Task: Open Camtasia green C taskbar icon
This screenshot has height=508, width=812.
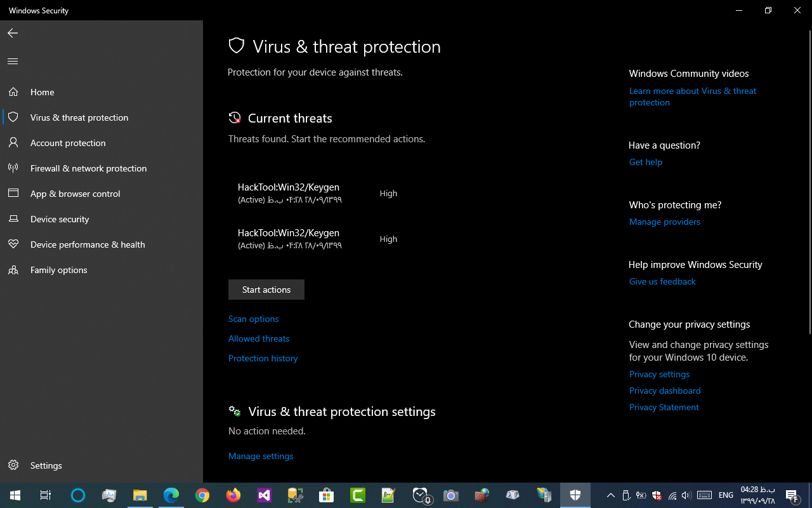Action: click(x=357, y=495)
